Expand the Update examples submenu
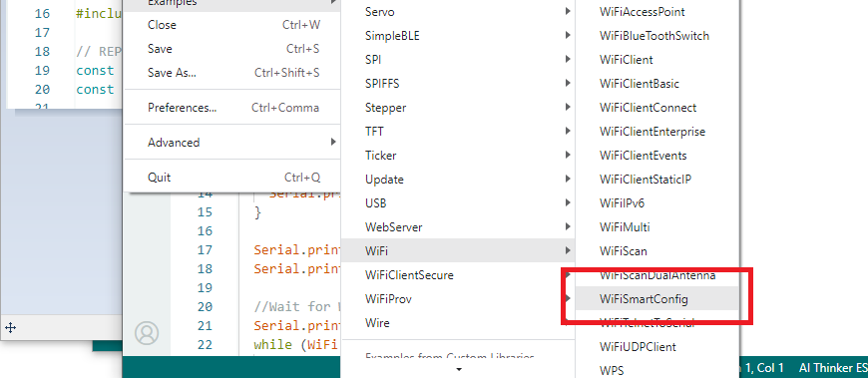Screen dimensions: 868x378 pyautogui.click(x=458, y=180)
